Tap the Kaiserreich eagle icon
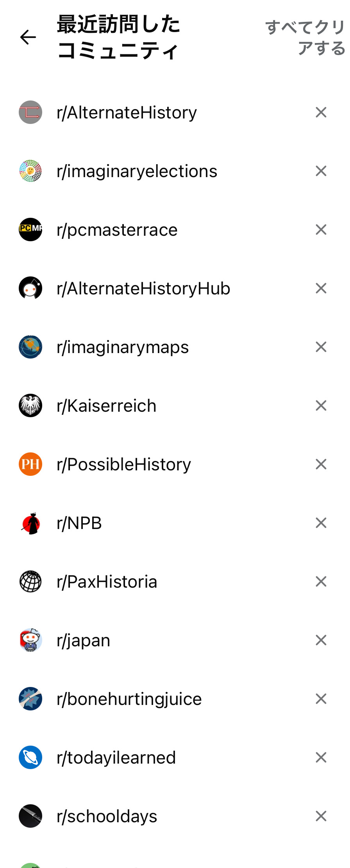The image size is (350, 868). pos(30,406)
